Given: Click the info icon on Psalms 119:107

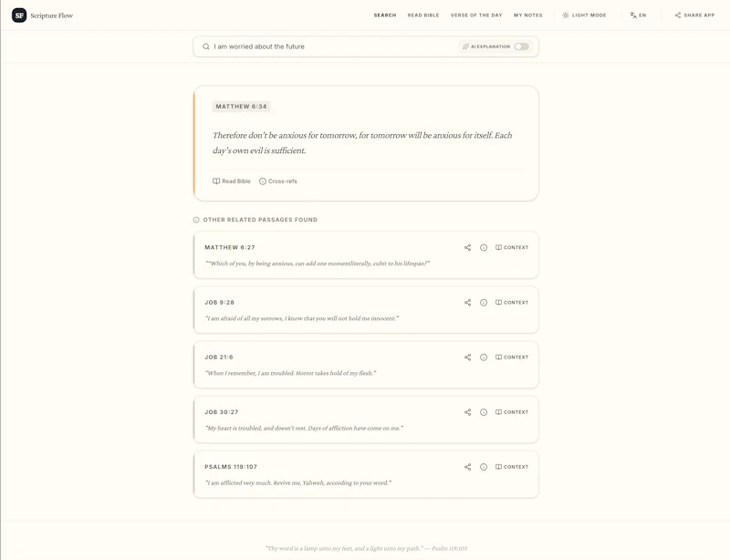Looking at the screenshot, I should 484,467.
